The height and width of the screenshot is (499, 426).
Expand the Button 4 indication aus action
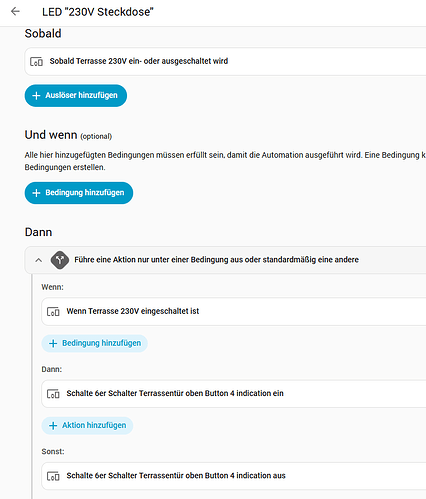[x=234, y=476]
